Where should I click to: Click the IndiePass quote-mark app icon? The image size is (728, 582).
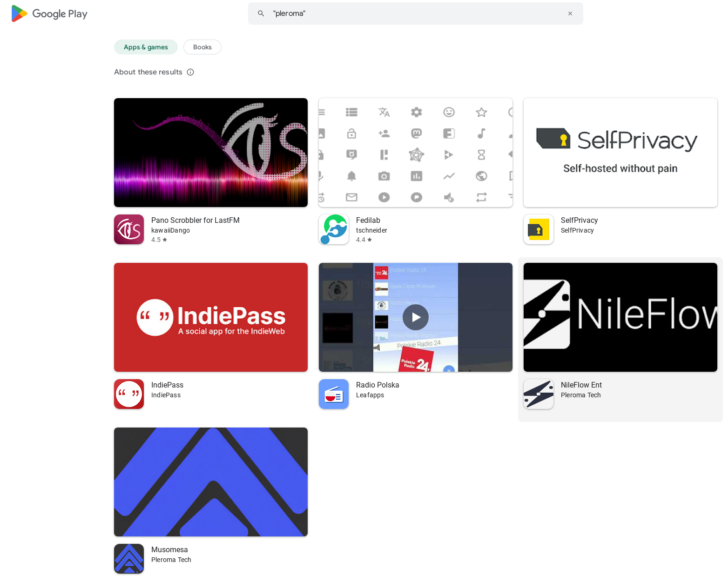coord(129,394)
